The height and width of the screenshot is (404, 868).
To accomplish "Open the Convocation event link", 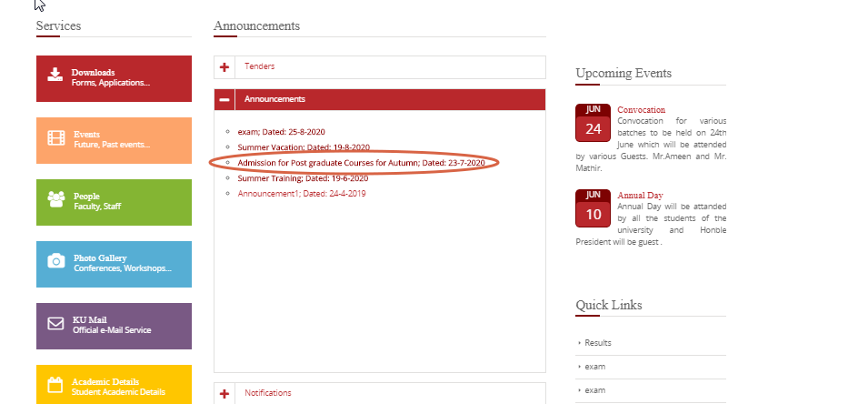I will pyautogui.click(x=641, y=110).
